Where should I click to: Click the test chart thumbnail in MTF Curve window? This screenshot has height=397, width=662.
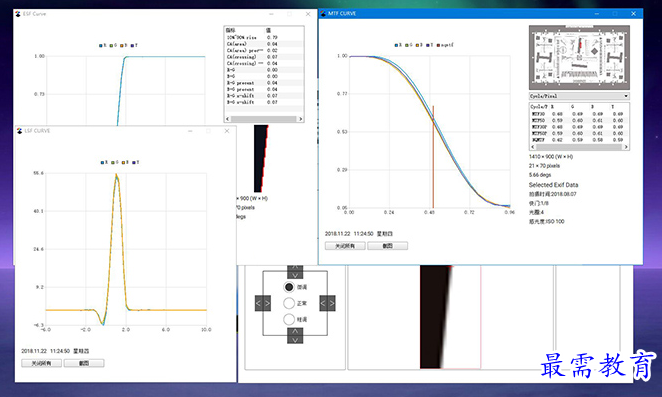(579, 57)
